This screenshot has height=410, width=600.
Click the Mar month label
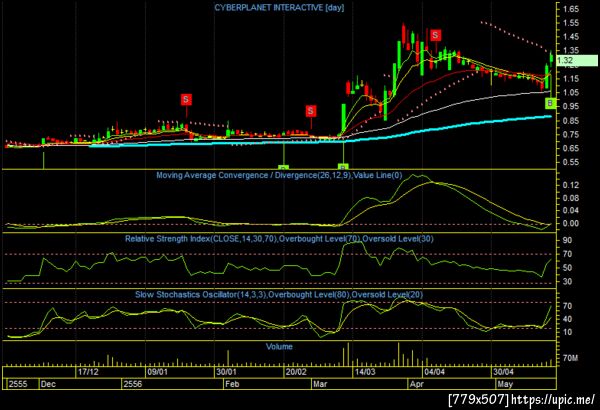coord(320,384)
